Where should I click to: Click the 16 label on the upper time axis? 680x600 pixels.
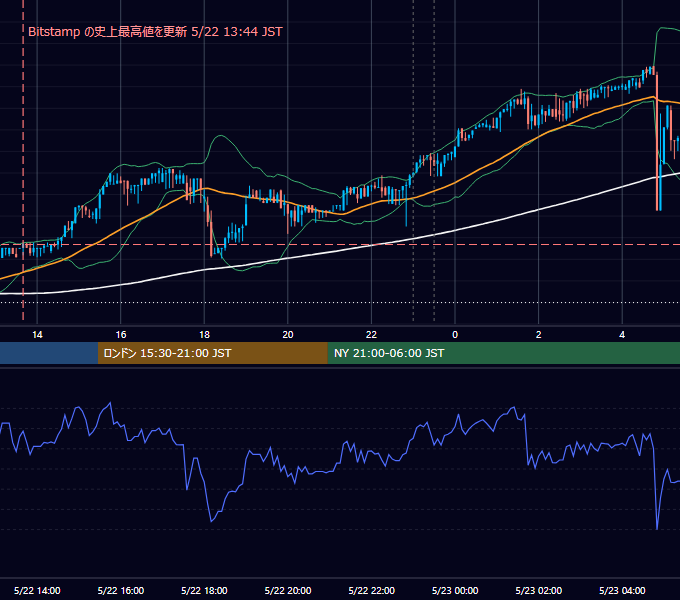point(121,335)
